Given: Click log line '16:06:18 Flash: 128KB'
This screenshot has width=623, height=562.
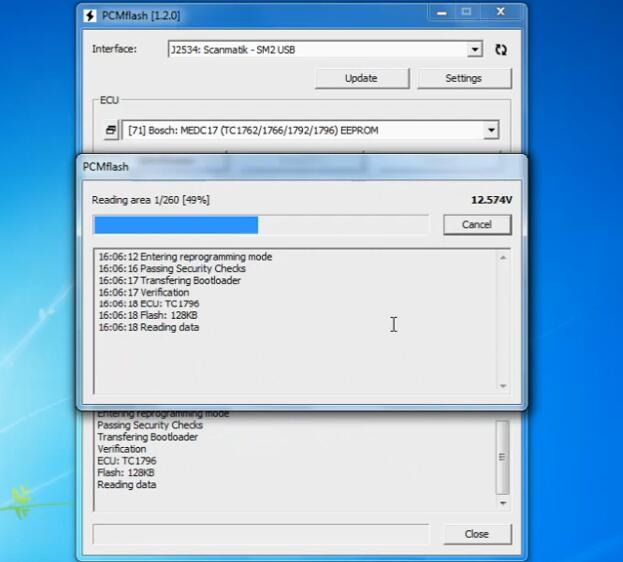Looking at the screenshot, I should pos(148,316).
